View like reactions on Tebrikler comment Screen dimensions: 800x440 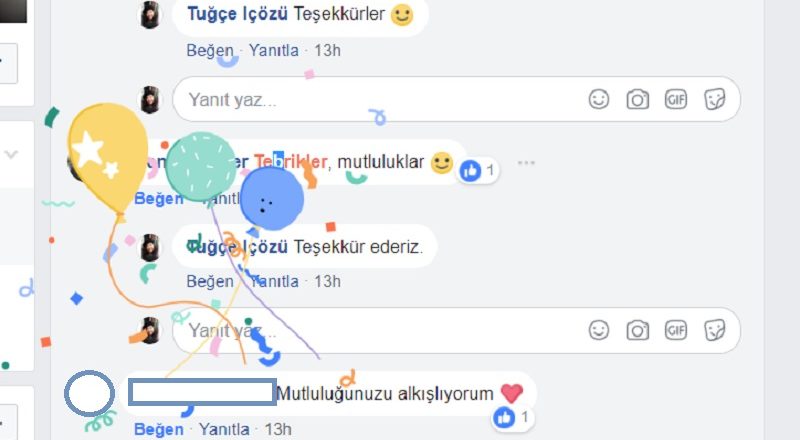click(x=478, y=170)
